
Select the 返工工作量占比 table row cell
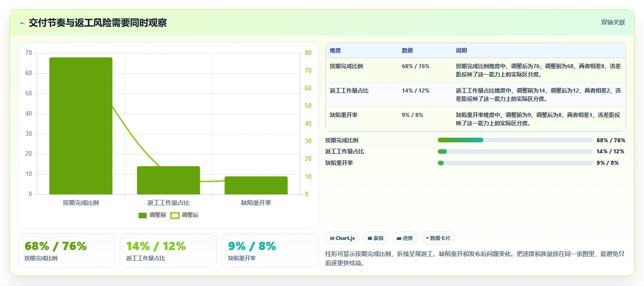pos(349,91)
